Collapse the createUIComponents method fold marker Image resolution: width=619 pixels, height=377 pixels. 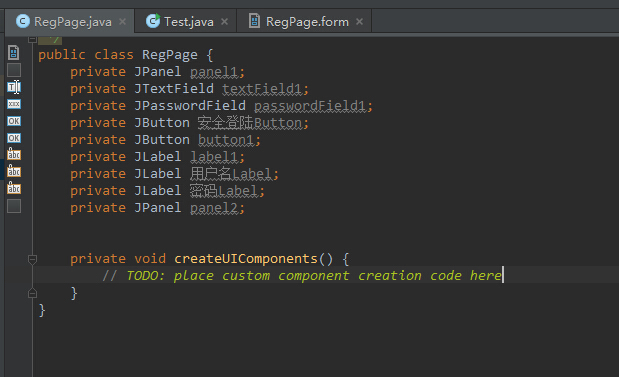pyautogui.click(x=32, y=259)
